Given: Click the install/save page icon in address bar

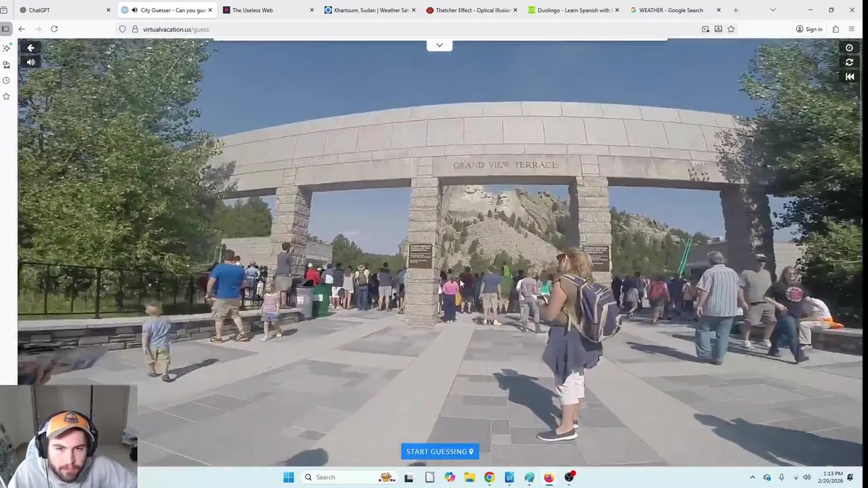Looking at the screenshot, I should tap(718, 29).
